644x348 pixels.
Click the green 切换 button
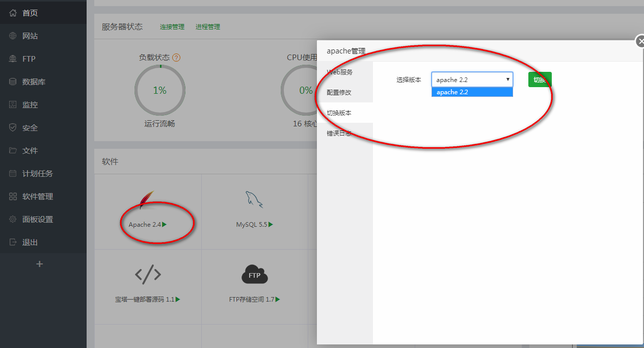click(540, 79)
